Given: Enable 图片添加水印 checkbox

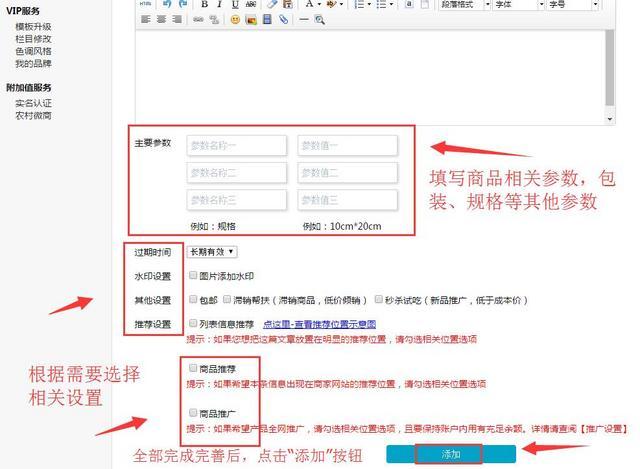Looking at the screenshot, I should 193,276.
